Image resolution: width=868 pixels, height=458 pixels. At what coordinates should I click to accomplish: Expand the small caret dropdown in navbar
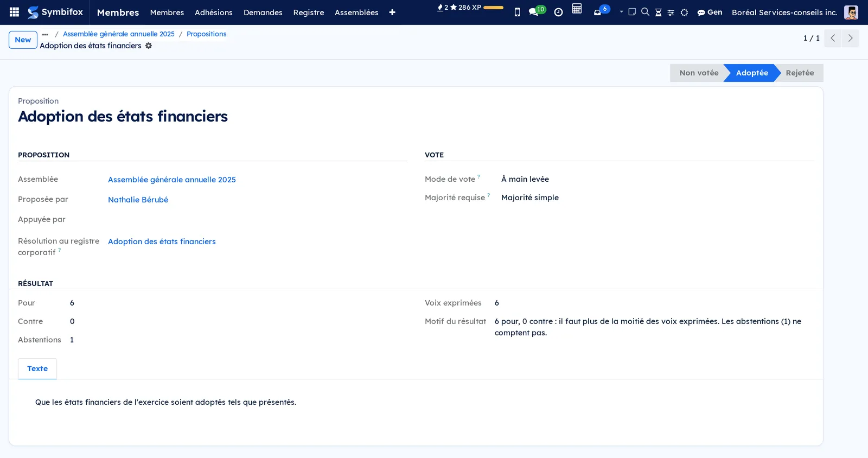(x=621, y=11)
